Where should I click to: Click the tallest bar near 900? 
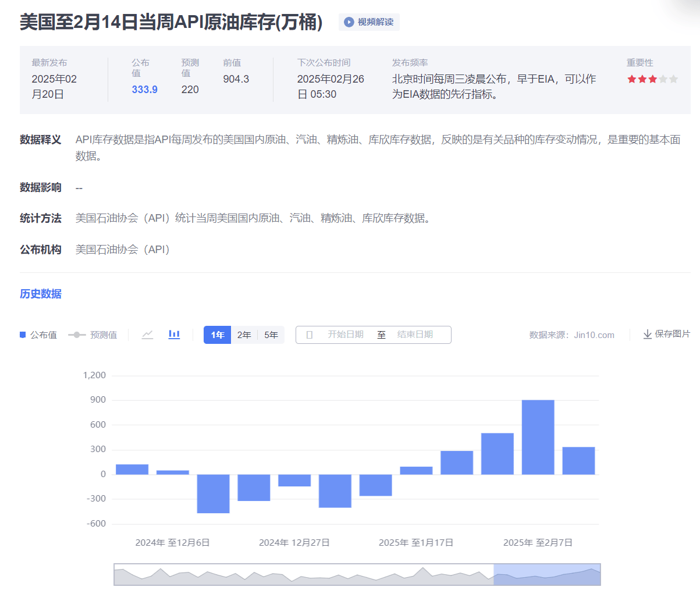[538, 437]
